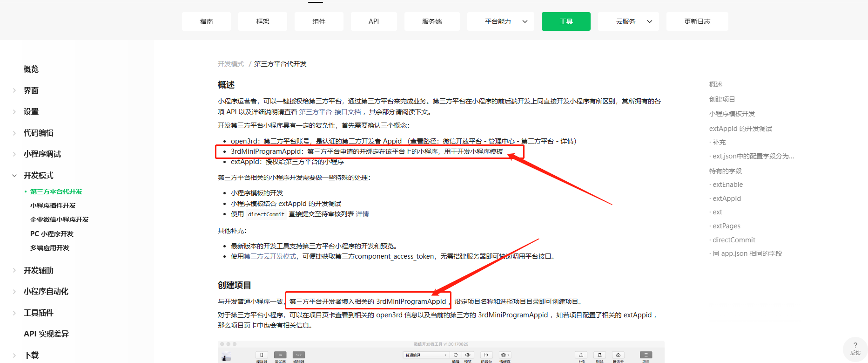868x363 pixels.
Task: Click the 反馈 feedback question-mark button
Action: [855, 349]
